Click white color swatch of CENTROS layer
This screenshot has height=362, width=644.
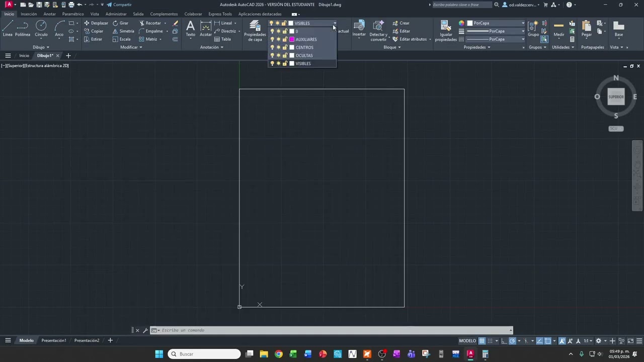click(292, 47)
